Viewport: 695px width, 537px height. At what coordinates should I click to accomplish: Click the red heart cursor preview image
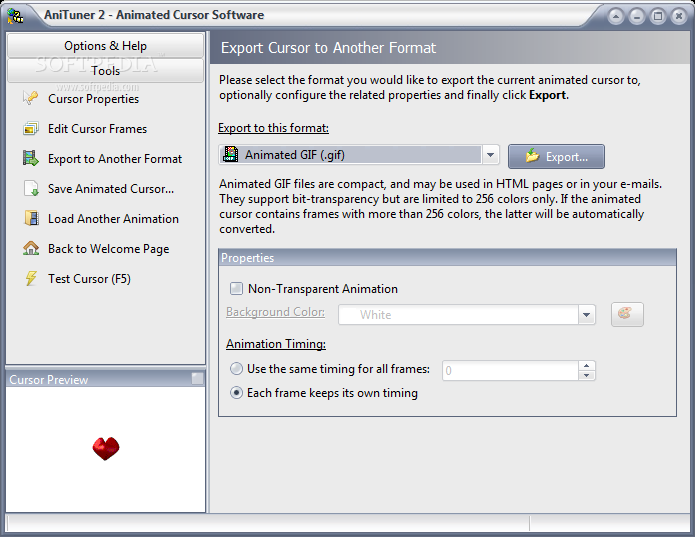coord(106,448)
